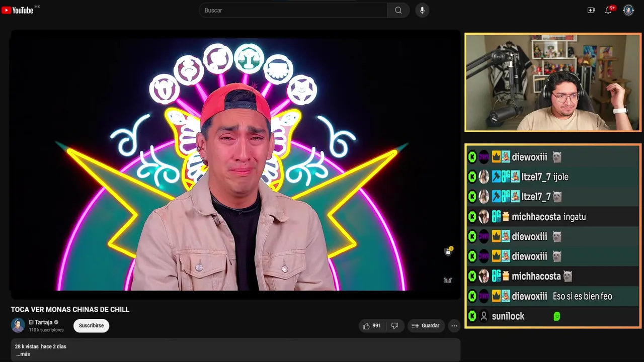Viewport: 644px width, 362px height.
Task: Dislike the video with the thumbs-down
Action: (x=395, y=326)
